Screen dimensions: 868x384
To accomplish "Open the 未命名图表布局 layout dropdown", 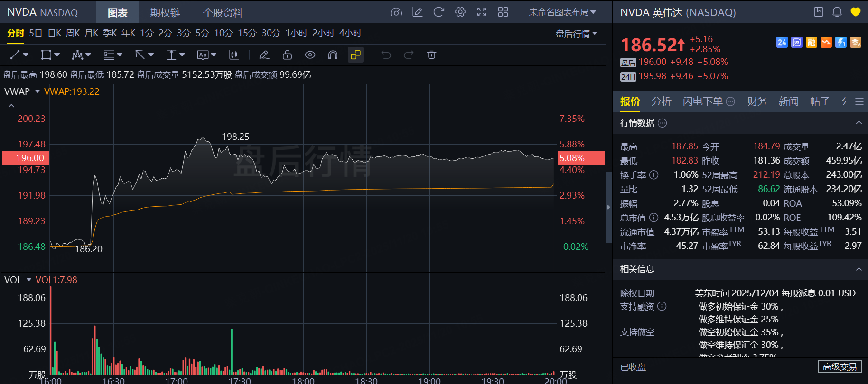I will coord(562,12).
